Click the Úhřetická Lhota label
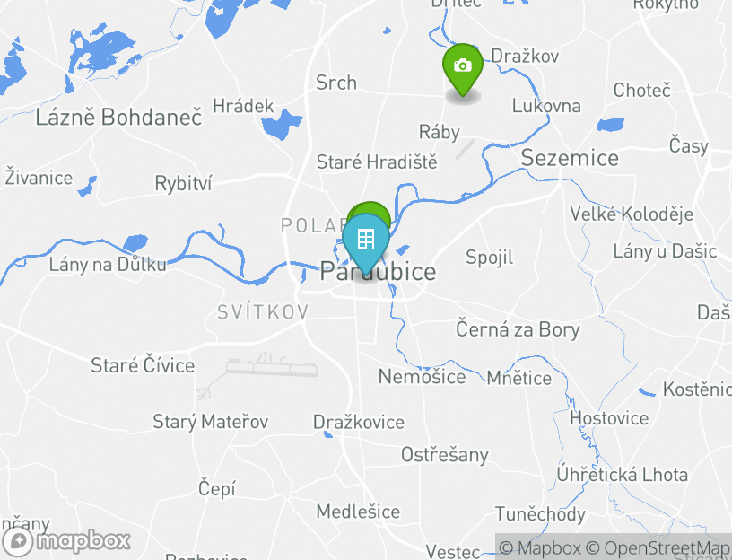Image resolution: width=732 pixels, height=560 pixels. click(623, 475)
